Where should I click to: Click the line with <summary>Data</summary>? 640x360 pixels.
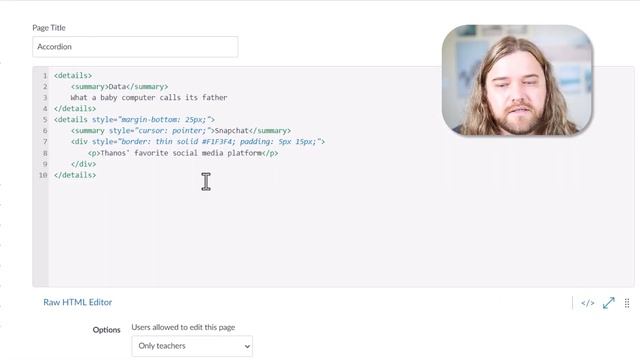click(x=119, y=87)
